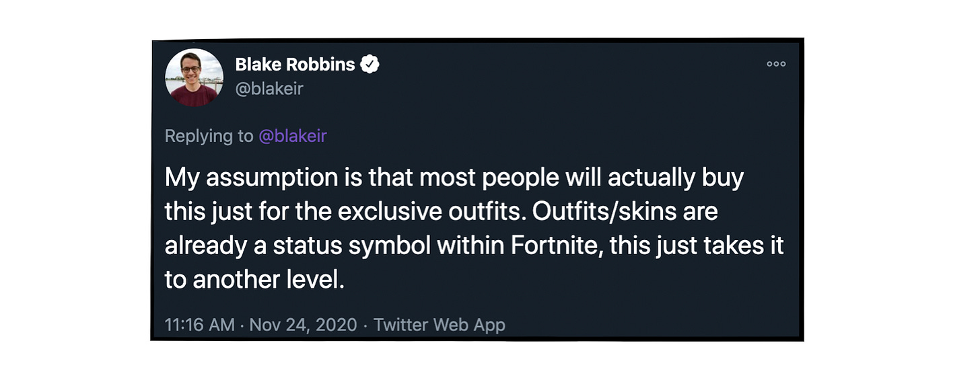Click the blue verified badge

[371, 65]
